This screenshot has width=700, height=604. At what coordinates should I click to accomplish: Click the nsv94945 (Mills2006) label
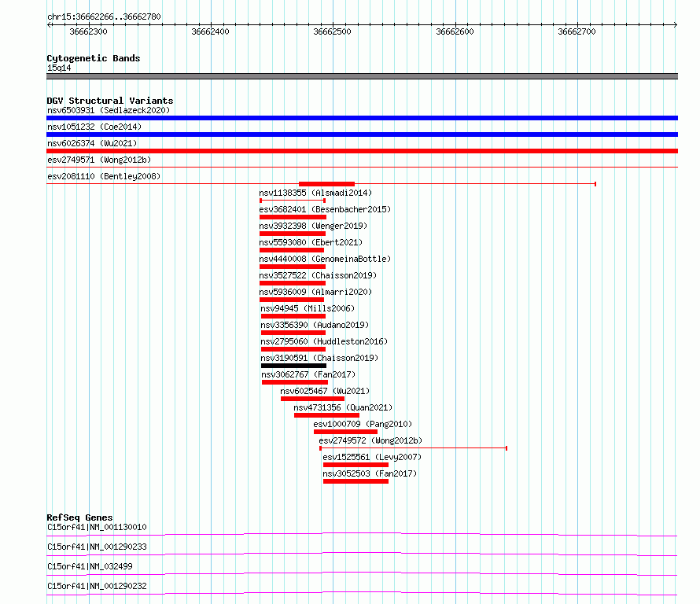pyautogui.click(x=308, y=308)
